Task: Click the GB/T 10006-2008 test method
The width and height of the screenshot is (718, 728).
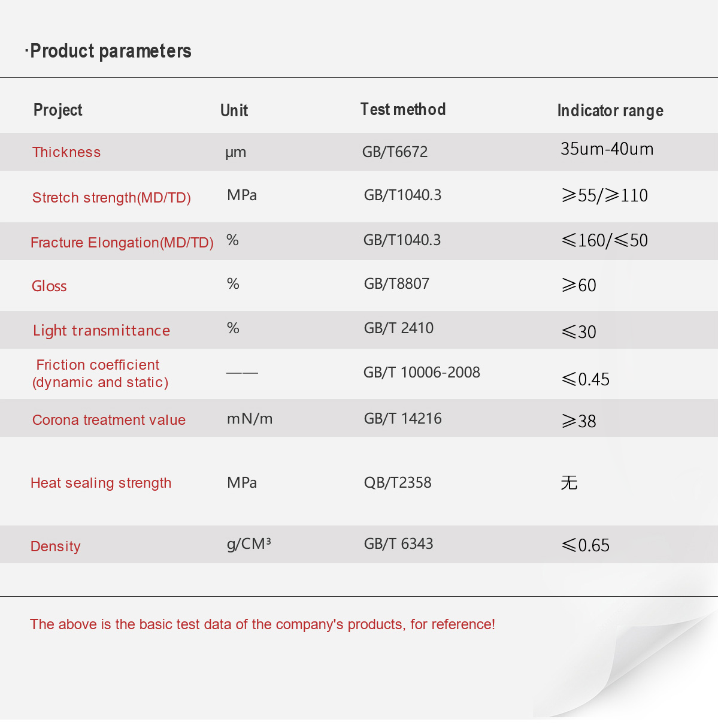Action: [x=422, y=372]
